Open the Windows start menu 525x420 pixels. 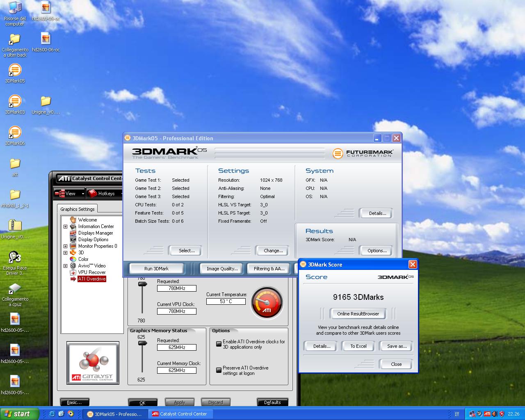click(x=19, y=414)
